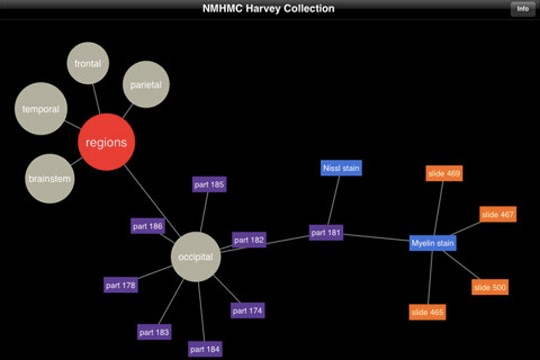This screenshot has width=540, height=360.
Task: View slide 467
Action: [498, 214]
